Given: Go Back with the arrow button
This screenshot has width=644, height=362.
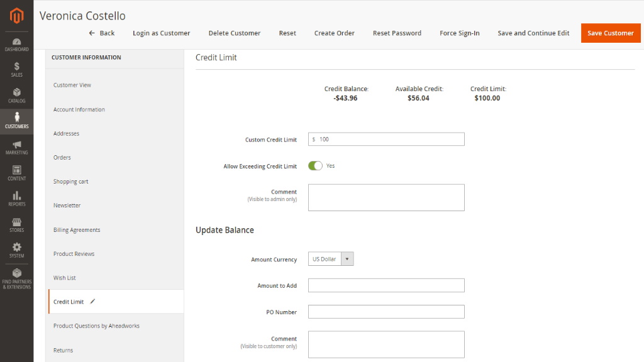Looking at the screenshot, I should click(x=101, y=33).
